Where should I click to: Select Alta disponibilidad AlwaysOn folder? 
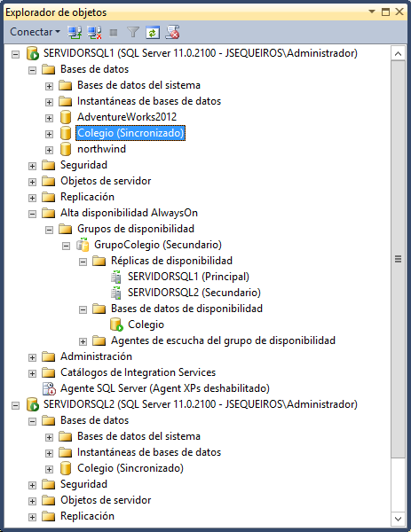tap(129, 213)
